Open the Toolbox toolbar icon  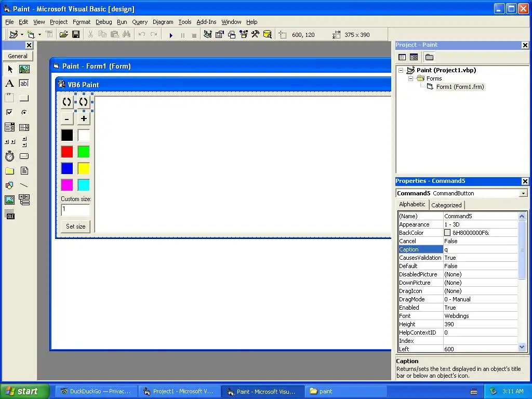tap(256, 35)
